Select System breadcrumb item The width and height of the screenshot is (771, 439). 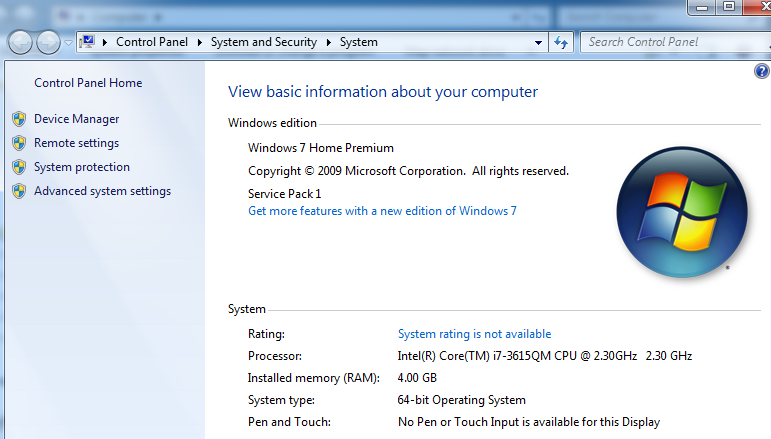tap(359, 42)
